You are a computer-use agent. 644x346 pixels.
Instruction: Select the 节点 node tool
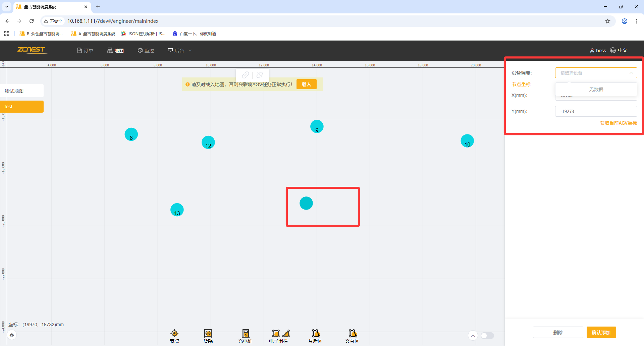(174, 336)
